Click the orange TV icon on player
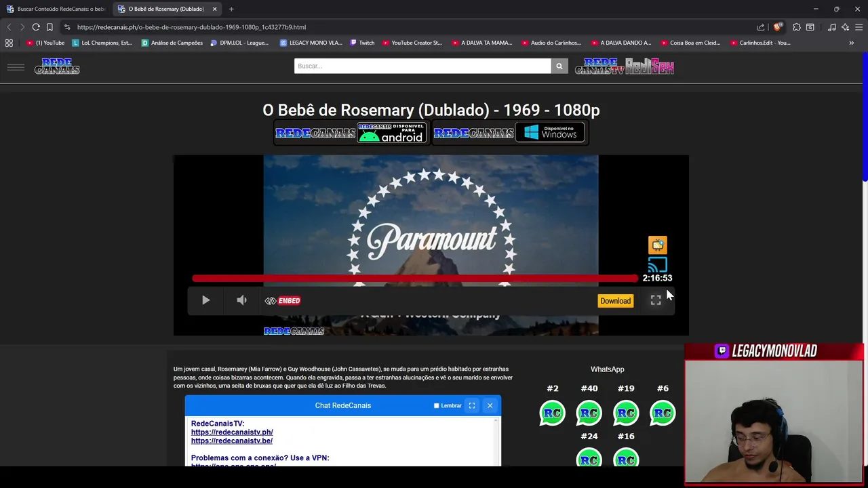The width and height of the screenshot is (868, 488). [658, 245]
